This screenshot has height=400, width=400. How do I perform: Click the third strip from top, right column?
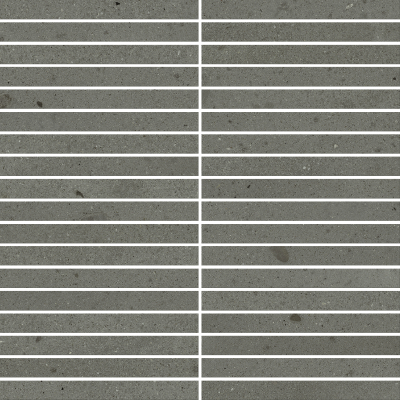click(x=301, y=54)
